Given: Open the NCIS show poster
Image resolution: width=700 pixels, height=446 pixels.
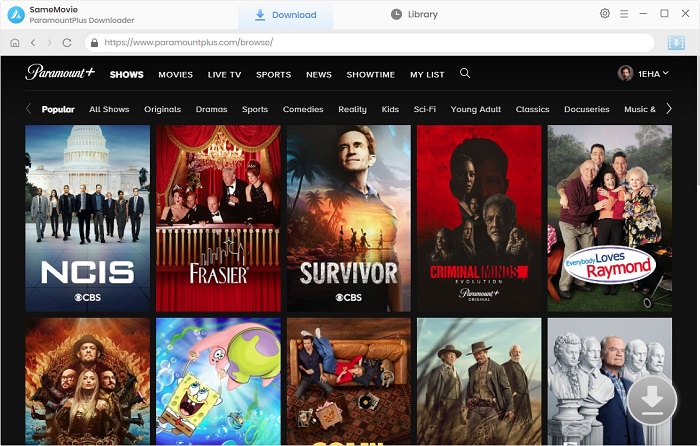Looking at the screenshot, I should point(88,218).
